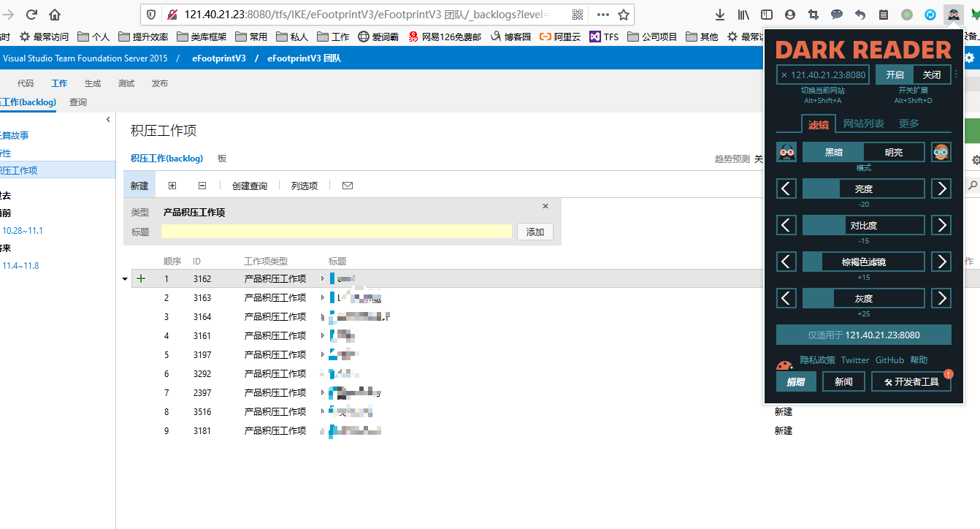
Task: Click the 开发者工具 button in Dark Reader
Action: coord(911,381)
